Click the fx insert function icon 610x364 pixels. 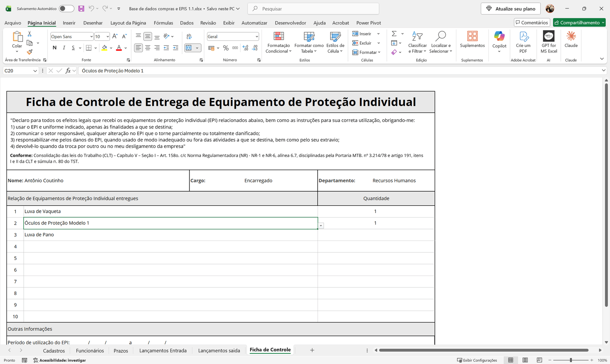click(68, 71)
